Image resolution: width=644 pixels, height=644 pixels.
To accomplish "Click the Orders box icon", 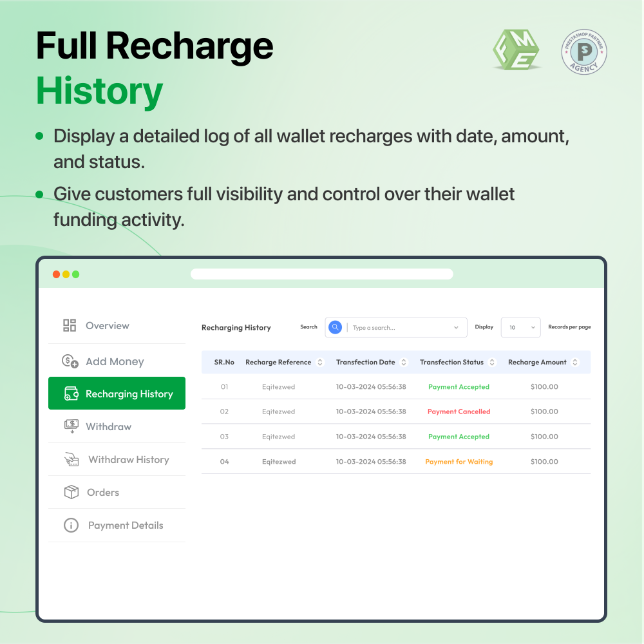I will (x=71, y=492).
